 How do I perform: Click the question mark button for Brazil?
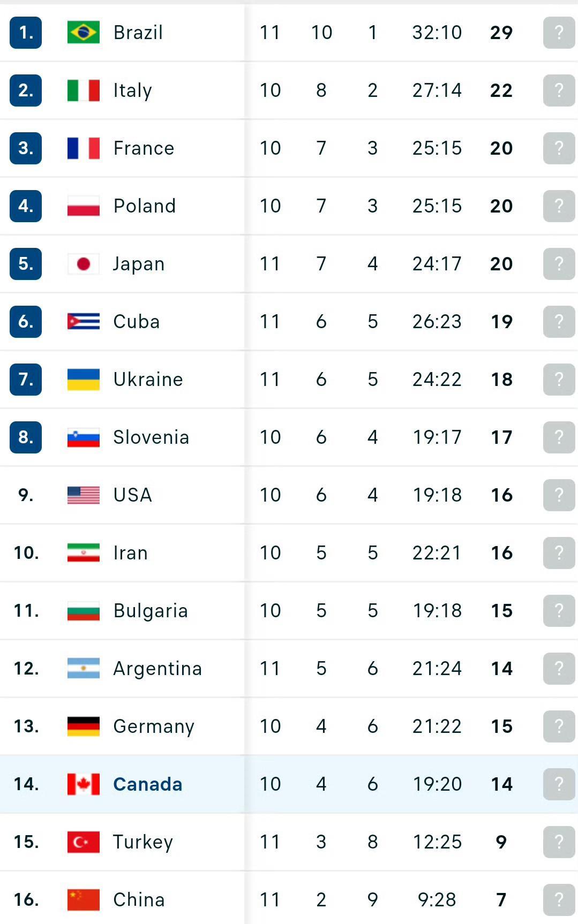(x=559, y=33)
